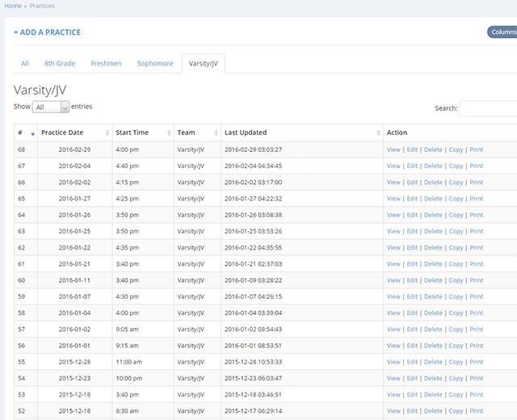Click the Add a Practice link
This screenshot has width=517, height=420.
tap(47, 32)
